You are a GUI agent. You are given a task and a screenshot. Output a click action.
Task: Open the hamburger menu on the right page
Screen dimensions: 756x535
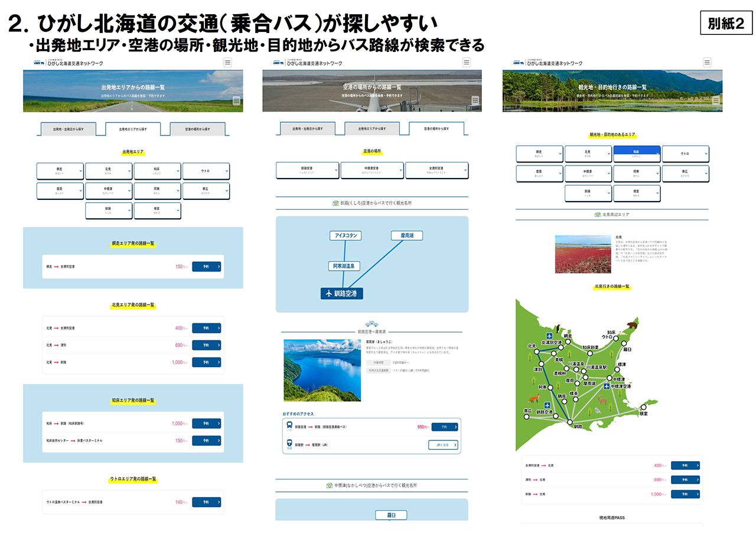click(706, 61)
